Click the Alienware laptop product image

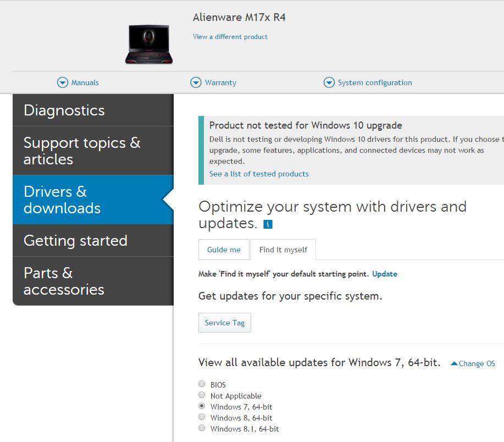point(149,44)
